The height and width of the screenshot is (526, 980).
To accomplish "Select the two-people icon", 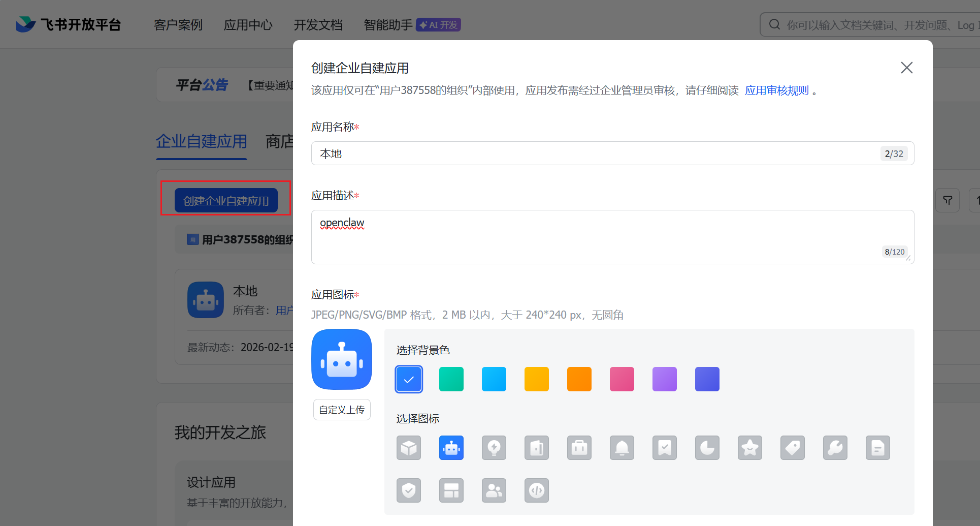I will pyautogui.click(x=494, y=490).
